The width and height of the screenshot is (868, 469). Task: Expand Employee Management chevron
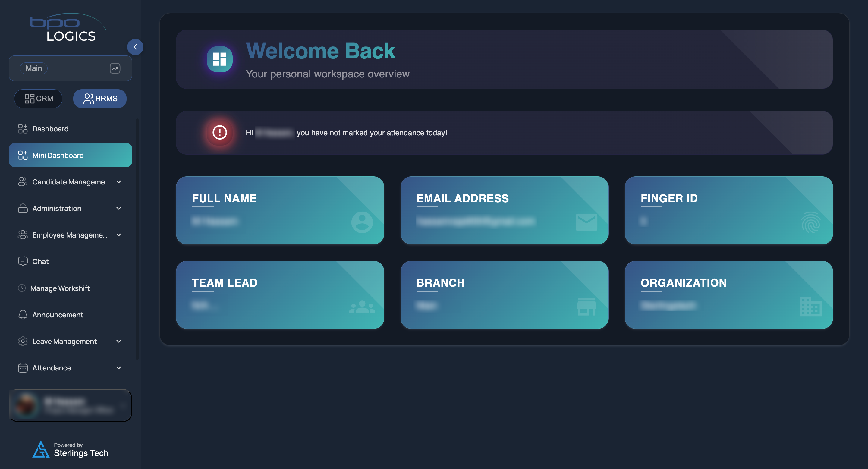(119, 235)
